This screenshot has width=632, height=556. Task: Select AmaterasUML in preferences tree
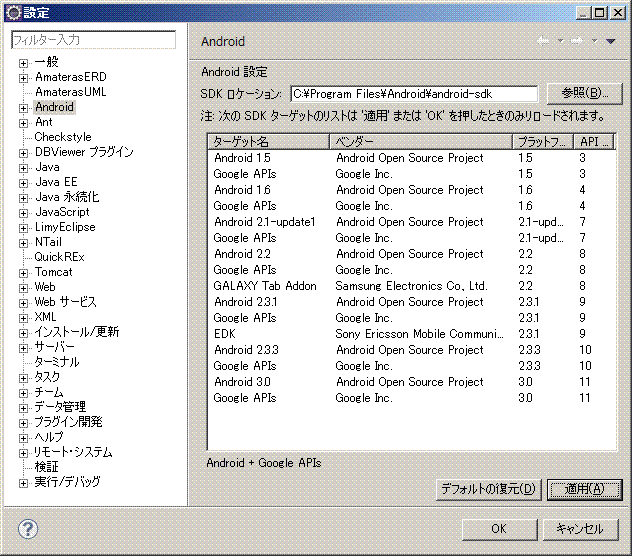[x=71, y=92]
